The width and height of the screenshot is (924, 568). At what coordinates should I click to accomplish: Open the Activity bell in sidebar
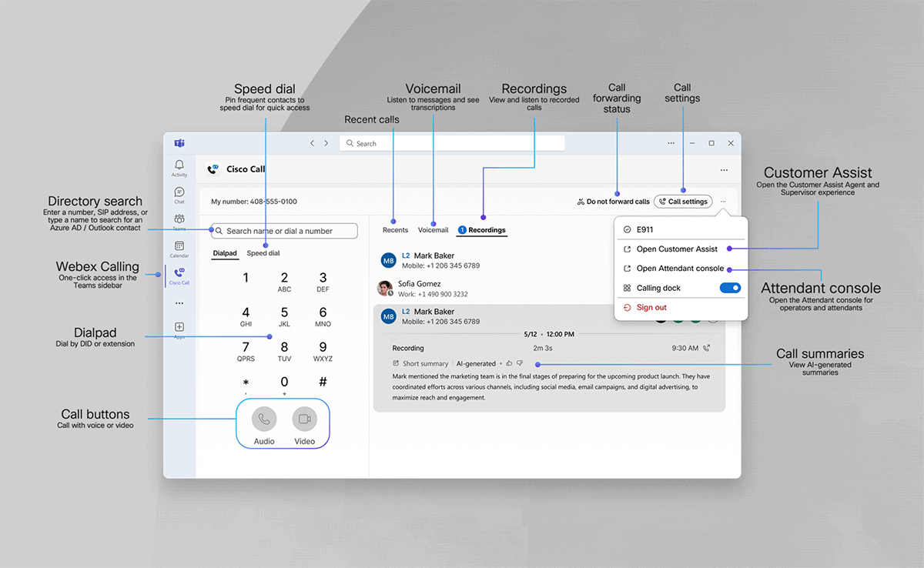click(x=179, y=165)
